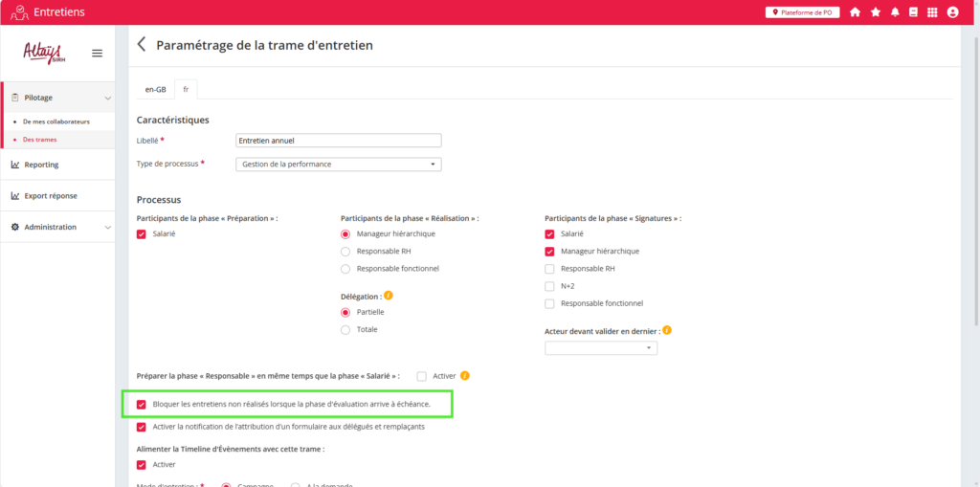980x487 pixels.
Task: Select the Responsable RH radio button
Action: (x=345, y=252)
